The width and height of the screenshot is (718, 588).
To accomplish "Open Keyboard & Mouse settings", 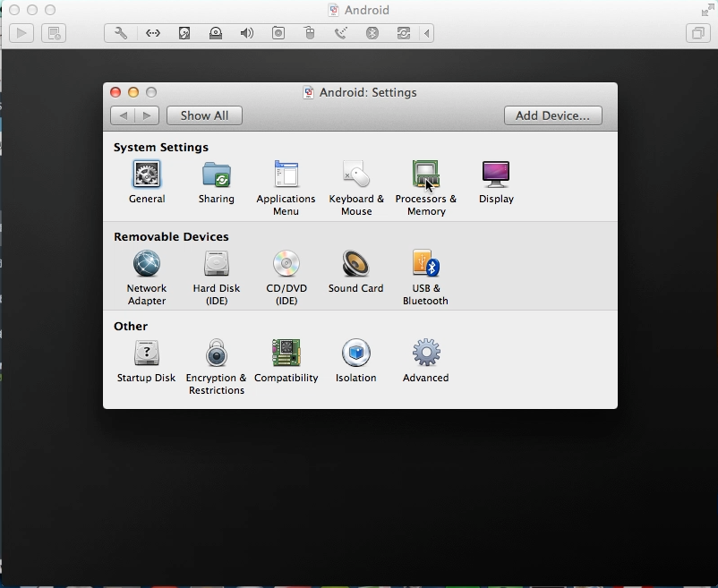I will coord(356,188).
